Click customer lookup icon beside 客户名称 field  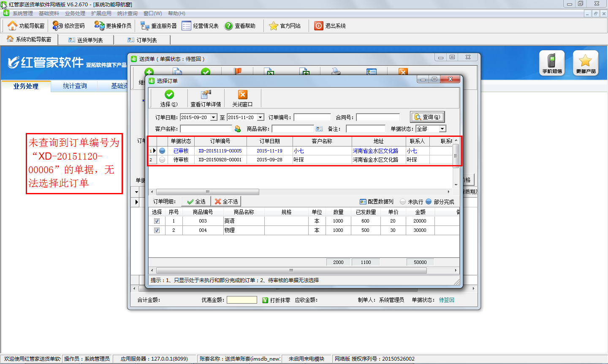(238, 129)
